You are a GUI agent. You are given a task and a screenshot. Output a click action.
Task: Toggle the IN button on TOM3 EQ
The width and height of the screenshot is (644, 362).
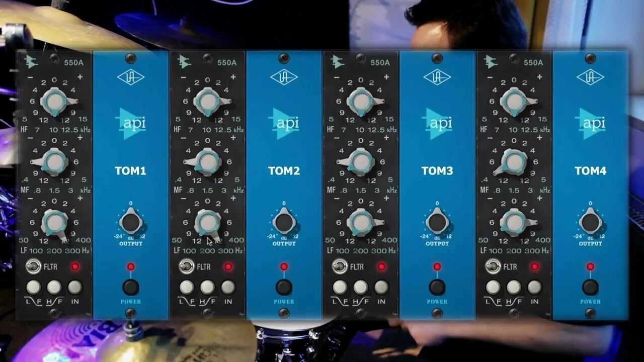click(x=381, y=287)
